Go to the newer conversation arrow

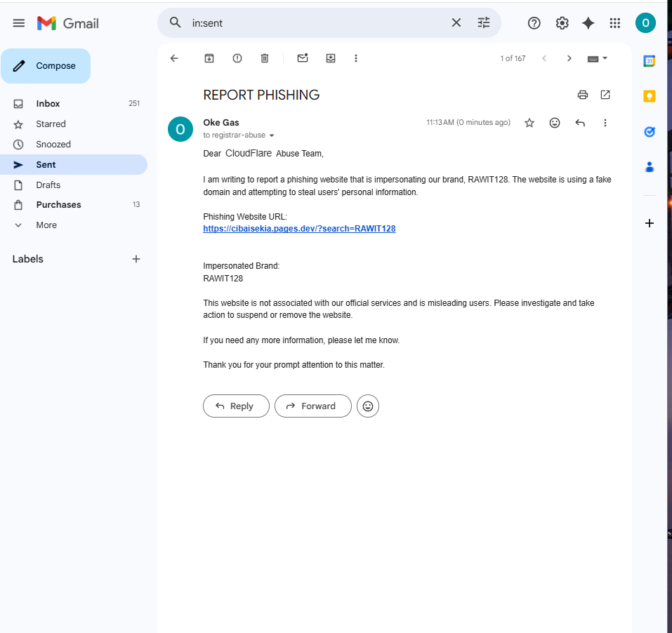[544, 58]
